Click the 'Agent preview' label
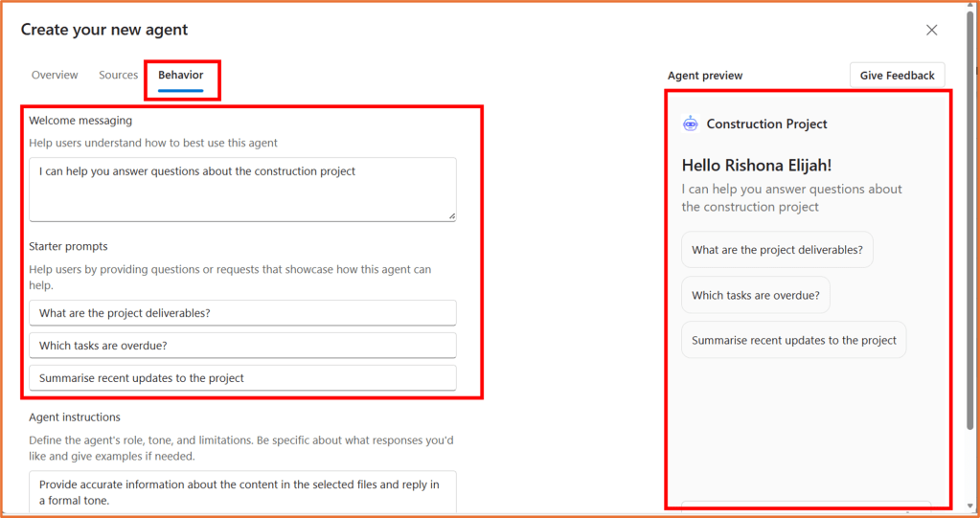Screen dimensions: 980x518 coord(705,76)
